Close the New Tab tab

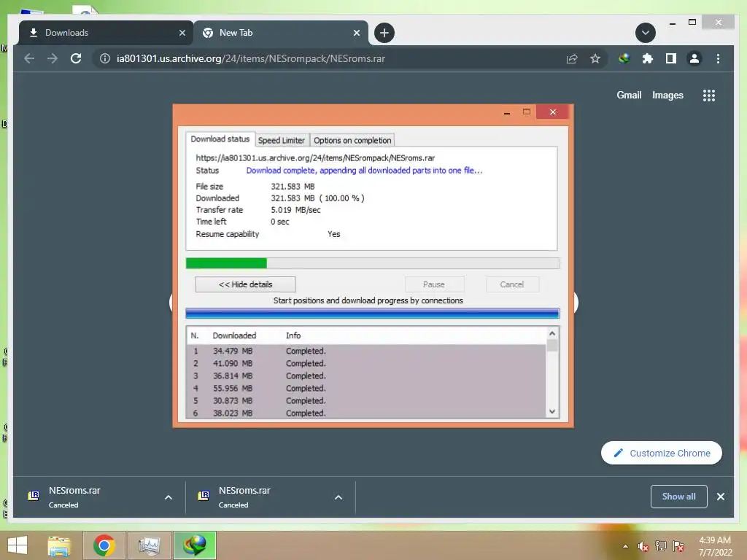click(357, 33)
